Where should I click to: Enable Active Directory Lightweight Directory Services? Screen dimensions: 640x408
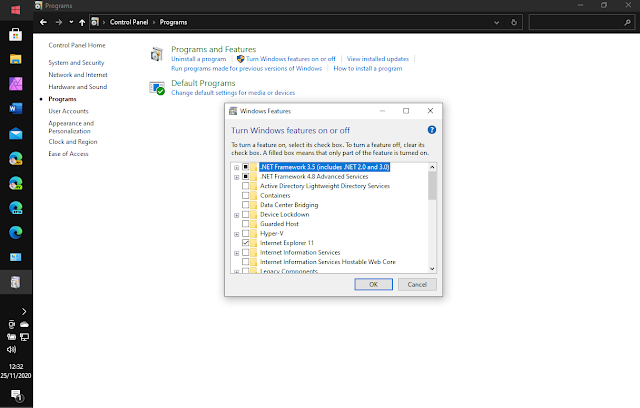point(245,186)
